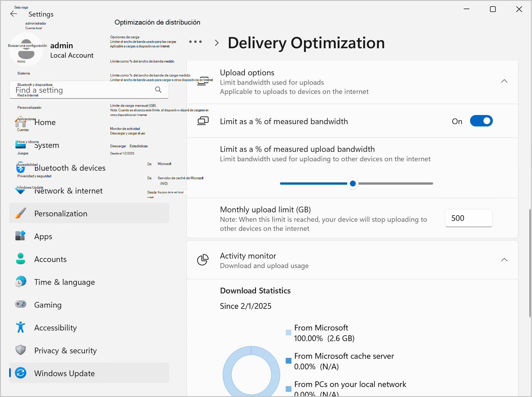This screenshot has width=532, height=397.
Task: Click the Apps icon in sidebar
Action: [21, 236]
